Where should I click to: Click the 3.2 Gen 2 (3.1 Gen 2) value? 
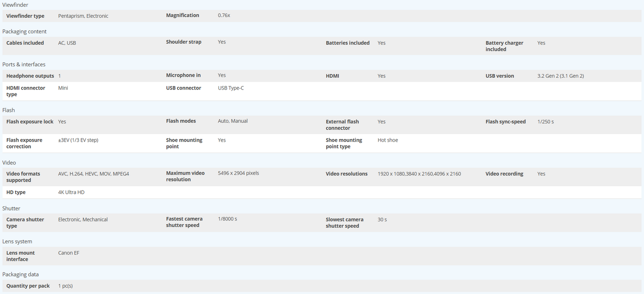coord(560,76)
